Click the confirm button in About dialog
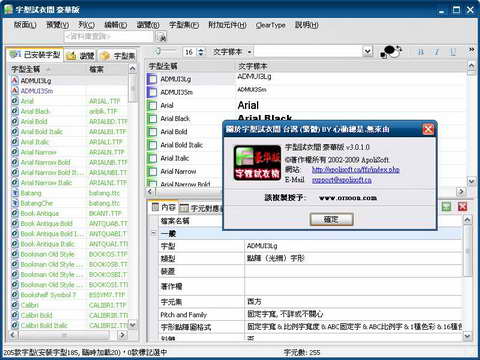480x360 pixels. [x=331, y=219]
